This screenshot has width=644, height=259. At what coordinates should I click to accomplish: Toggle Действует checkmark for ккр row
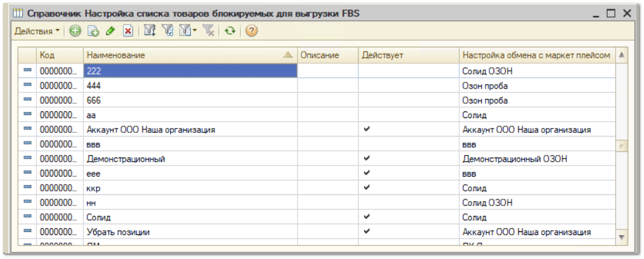(x=367, y=187)
